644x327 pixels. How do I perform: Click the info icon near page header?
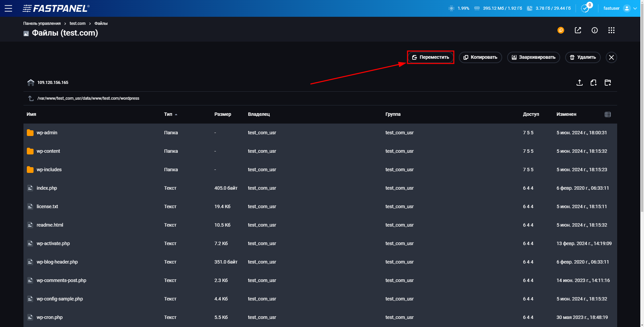tap(595, 30)
